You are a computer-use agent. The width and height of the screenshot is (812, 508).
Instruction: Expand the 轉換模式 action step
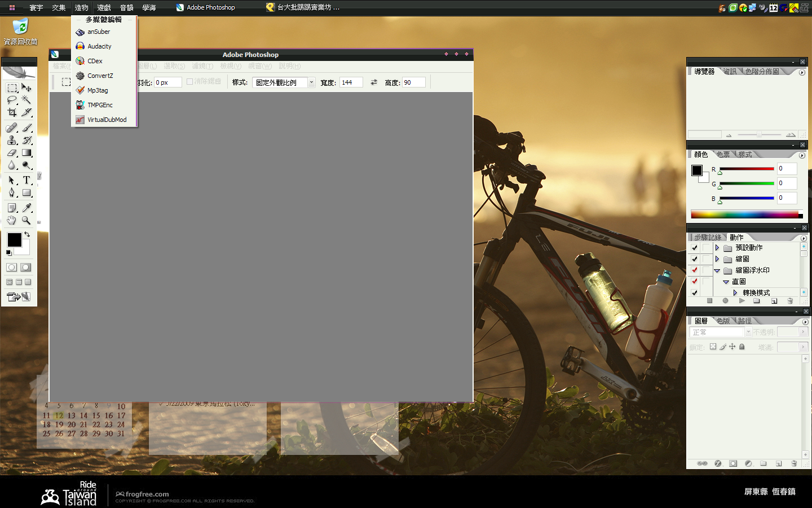click(x=735, y=292)
